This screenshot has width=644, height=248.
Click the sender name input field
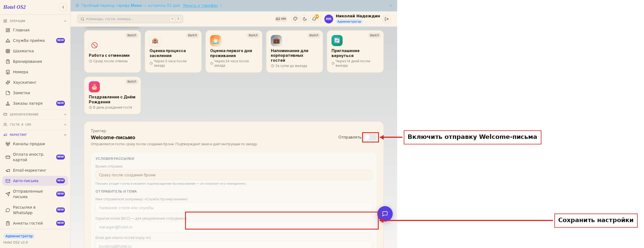pos(234,208)
